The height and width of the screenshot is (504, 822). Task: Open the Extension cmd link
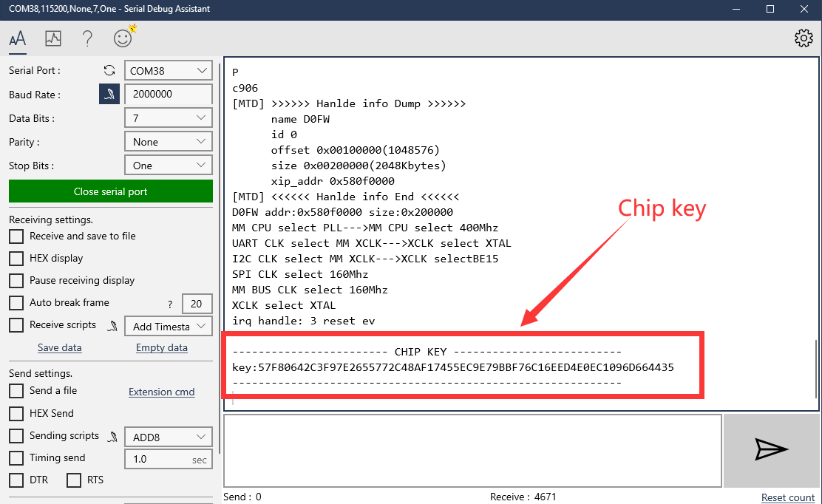[x=161, y=392]
